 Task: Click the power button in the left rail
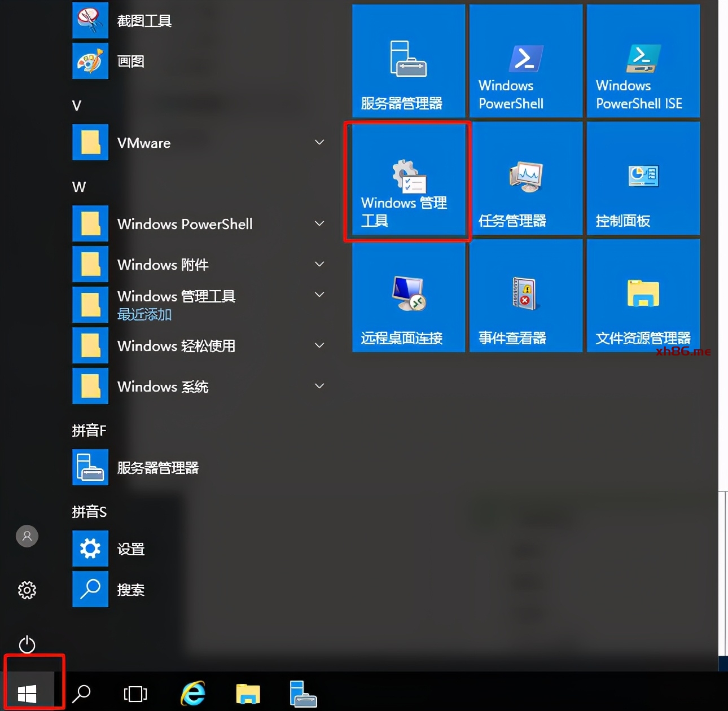coord(27,644)
